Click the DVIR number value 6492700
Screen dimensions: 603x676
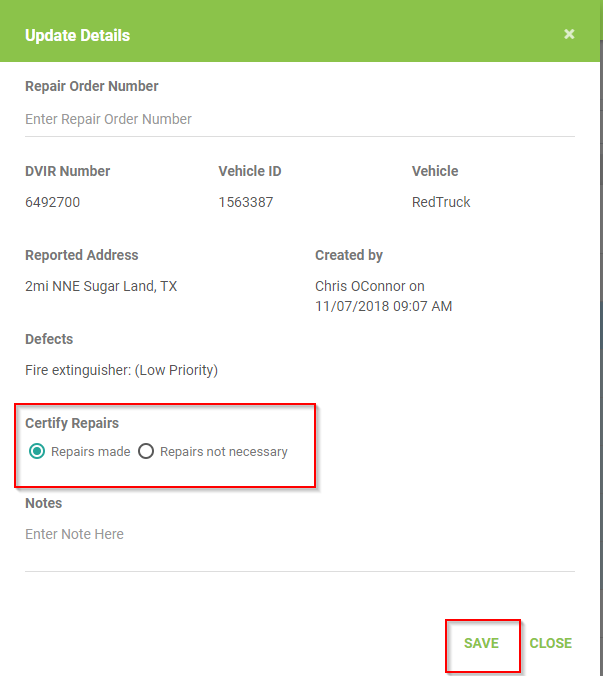[52, 202]
